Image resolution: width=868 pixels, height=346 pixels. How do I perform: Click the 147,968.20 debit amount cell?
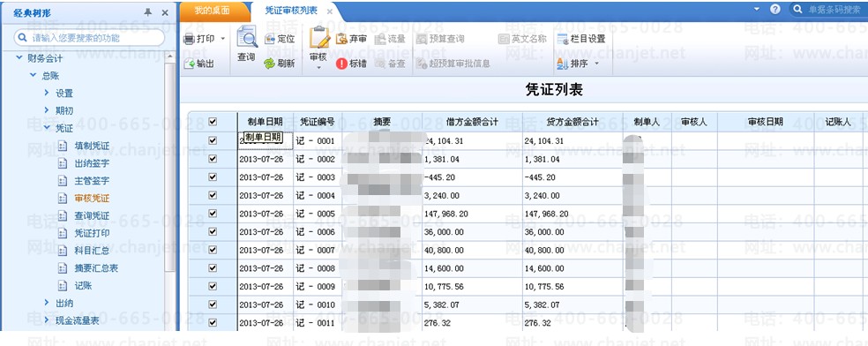click(472, 214)
